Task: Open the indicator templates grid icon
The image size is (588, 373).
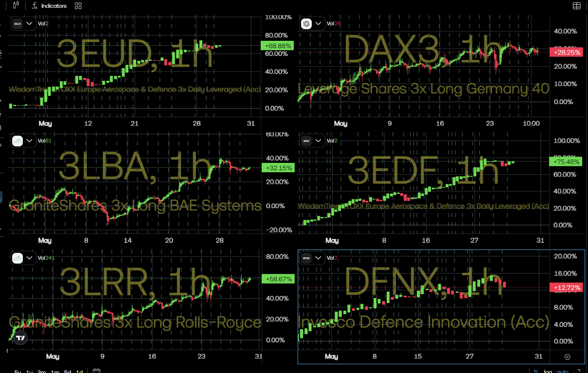Action: click(78, 6)
